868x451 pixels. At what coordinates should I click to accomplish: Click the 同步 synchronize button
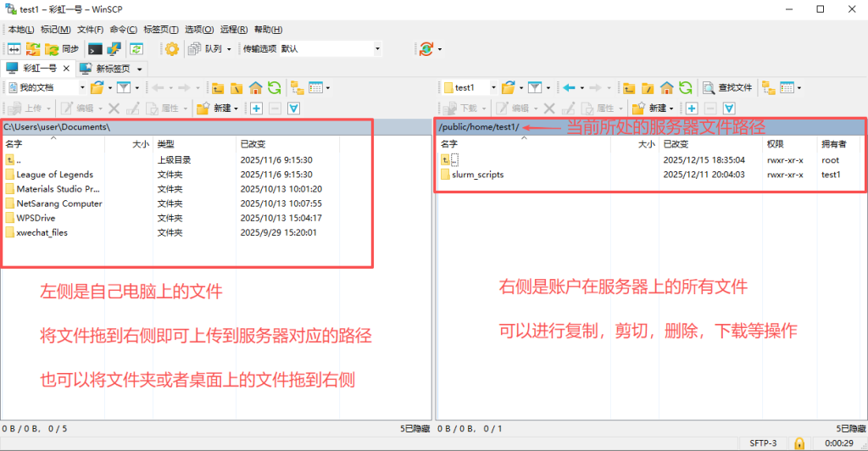click(63, 48)
